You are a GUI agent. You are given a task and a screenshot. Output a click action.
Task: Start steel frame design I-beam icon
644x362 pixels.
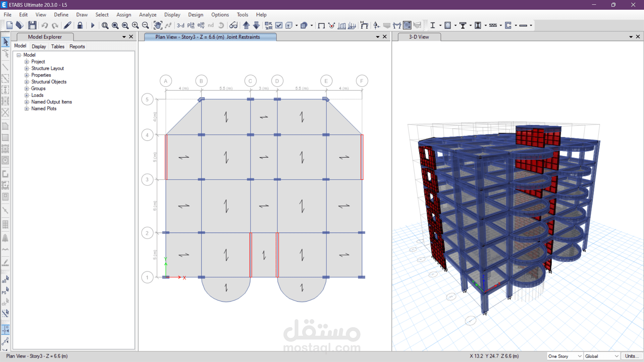433,25
